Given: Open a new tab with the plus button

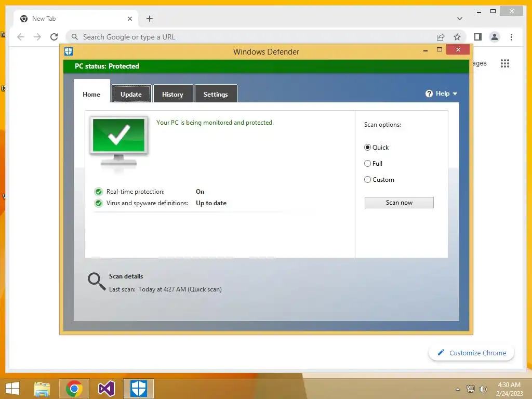Looking at the screenshot, I should pyautogui.click(x=150, y=19).
